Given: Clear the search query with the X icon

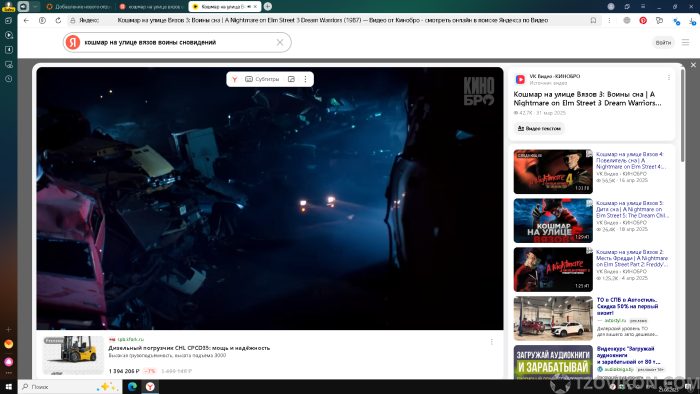Looking at the screenshot, I should tap(280, 42).
